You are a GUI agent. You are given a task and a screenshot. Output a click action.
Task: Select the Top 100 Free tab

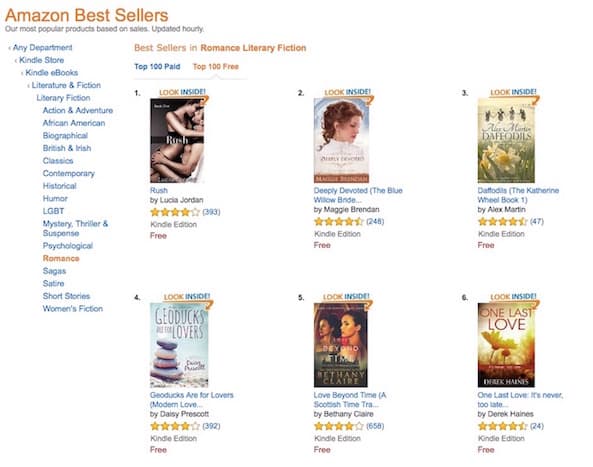click(216, 67)
